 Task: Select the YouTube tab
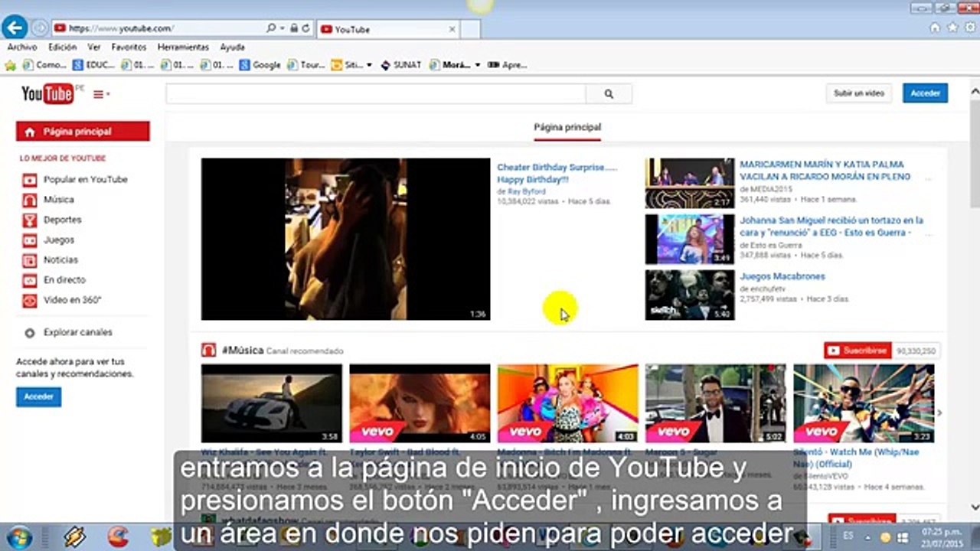(x=387, y=29)
